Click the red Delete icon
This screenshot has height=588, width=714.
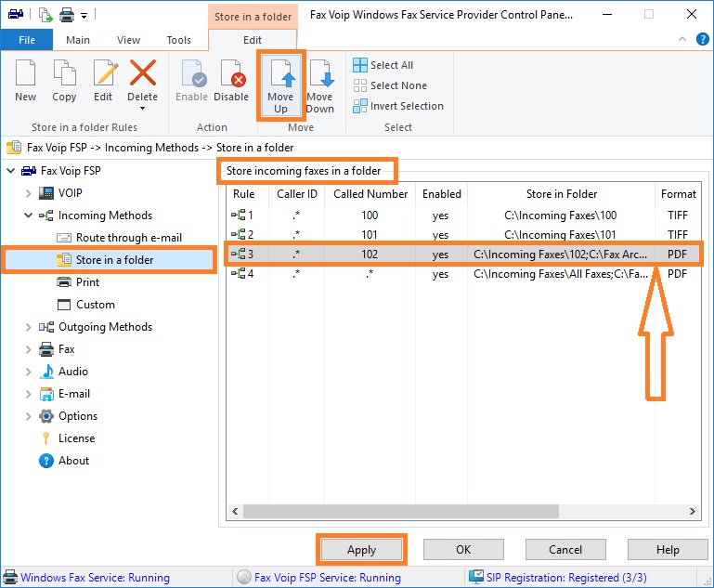tap(143, 72)
